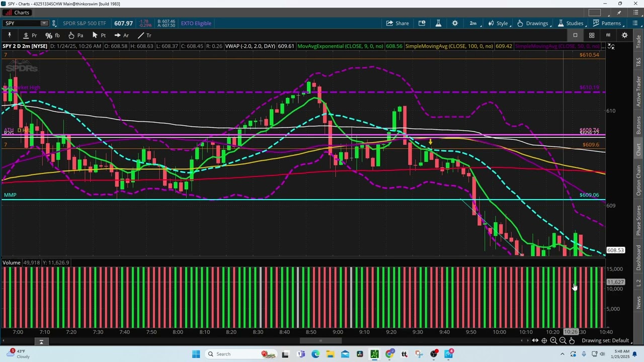Screen dimensions: 644x362
Task: Select the Pointer tool
Action: 99,35
